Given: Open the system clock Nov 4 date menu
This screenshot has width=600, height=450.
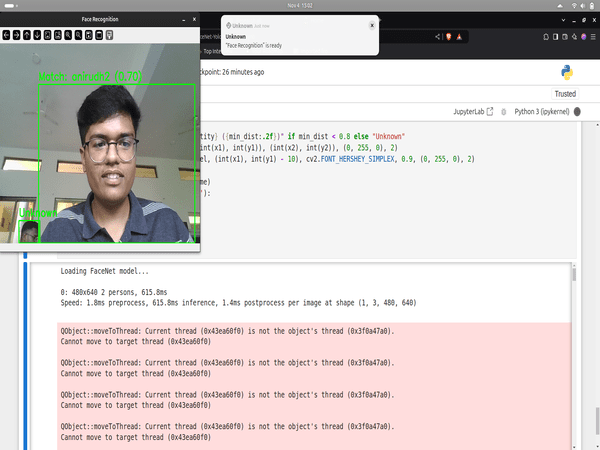Looking at the screenshot, I should point(300,5).
